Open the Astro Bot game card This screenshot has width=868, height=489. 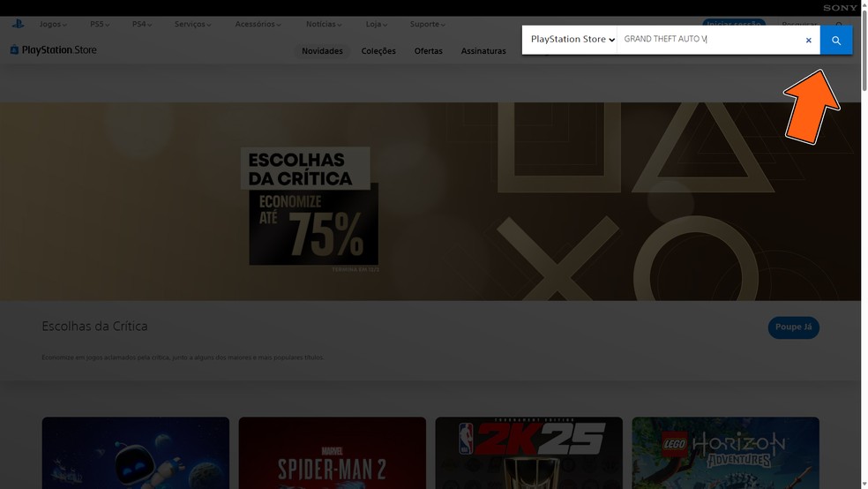(x=136, y=453)
